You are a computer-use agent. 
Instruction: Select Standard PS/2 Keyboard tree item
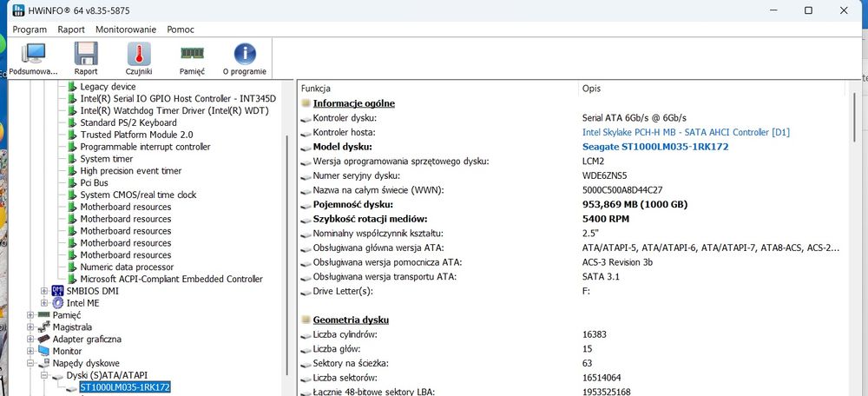tap(128, 122)
